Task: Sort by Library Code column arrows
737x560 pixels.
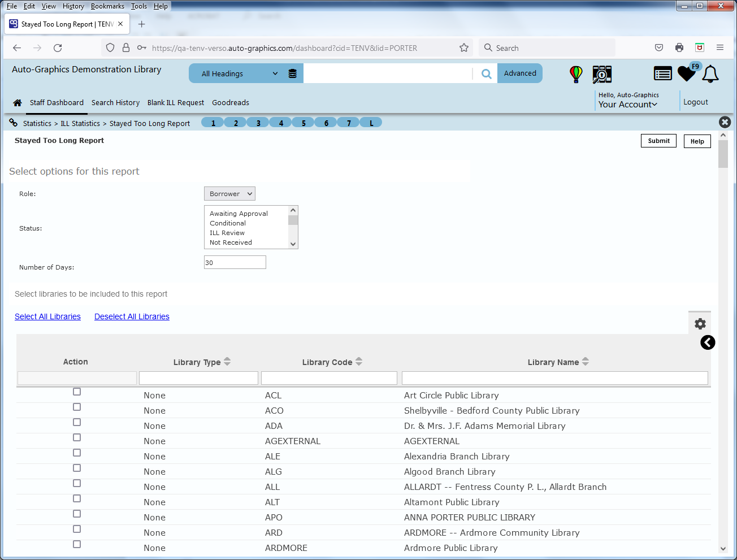Action: coord(359,362)
